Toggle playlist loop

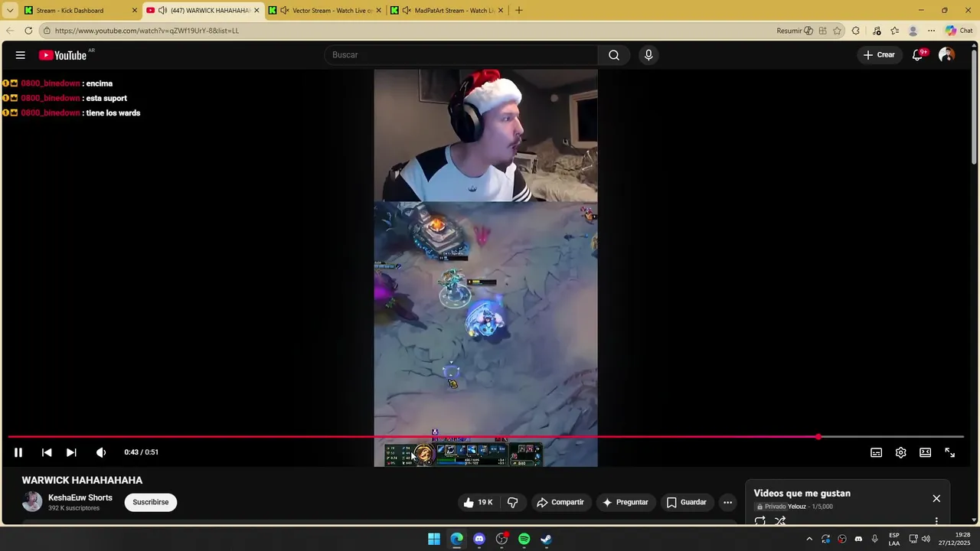[x=760, y=521]
